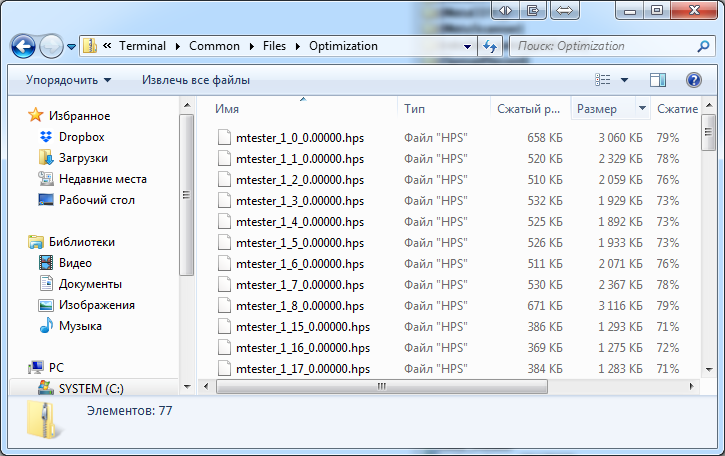Screen dimensions: 725x456
Task: Sort by the Сжатие column header
Action: coord(677,109)
